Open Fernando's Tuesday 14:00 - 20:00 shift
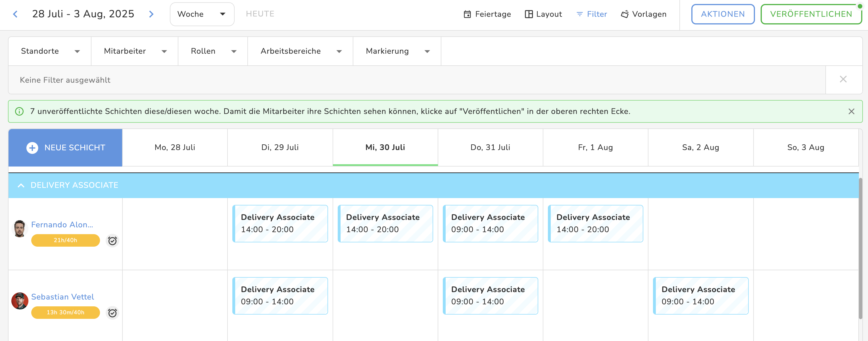868x341 pixels. pos(280,223)
